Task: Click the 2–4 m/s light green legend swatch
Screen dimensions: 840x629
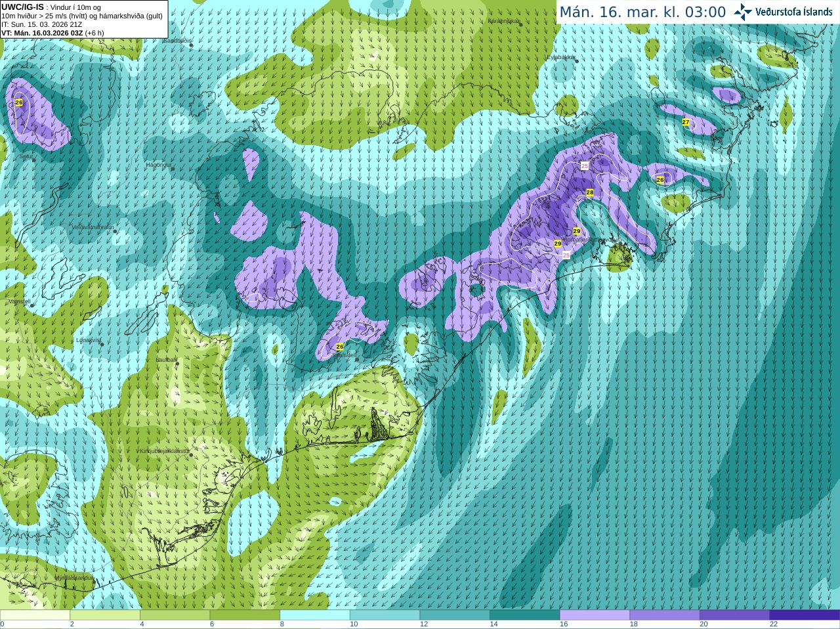Action: (105, 615)
